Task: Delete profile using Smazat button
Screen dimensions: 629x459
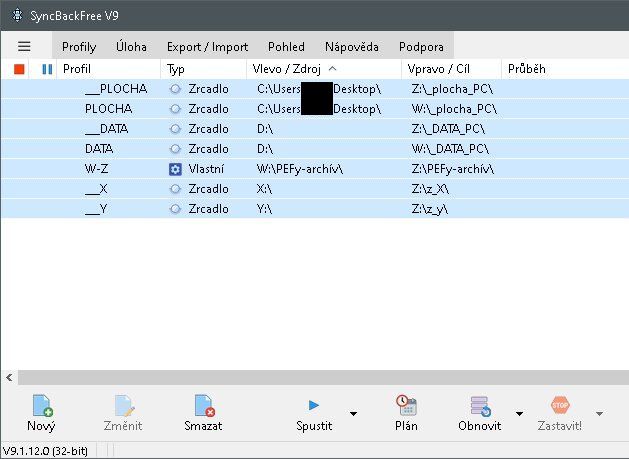Action: click(x=203, y=413)
